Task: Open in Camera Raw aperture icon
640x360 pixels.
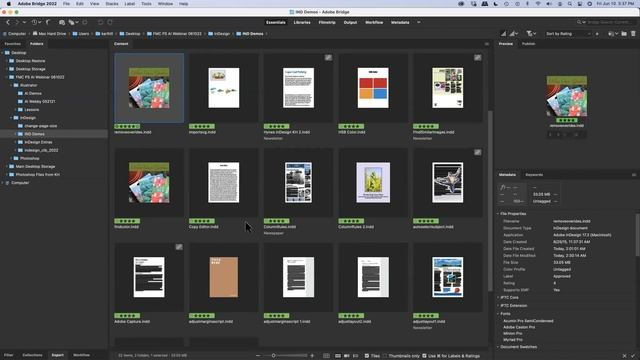Action: click(x=85, y=22)
